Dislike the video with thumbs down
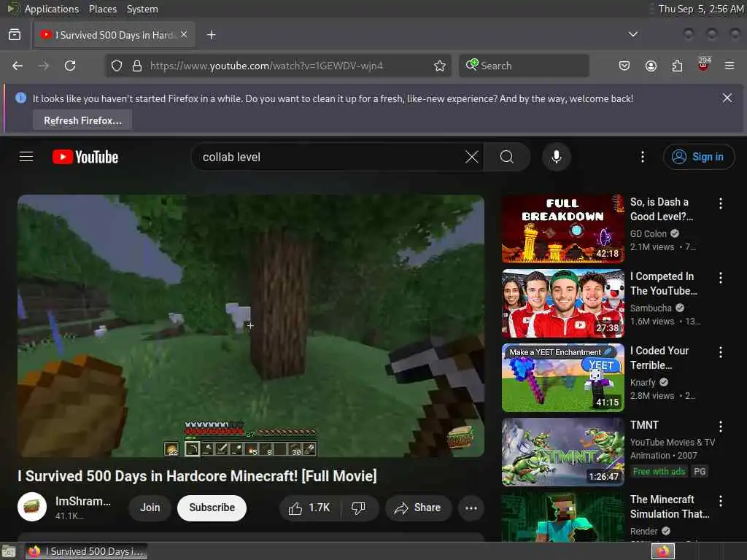747x560 pixels. click(x=359, y=508)
